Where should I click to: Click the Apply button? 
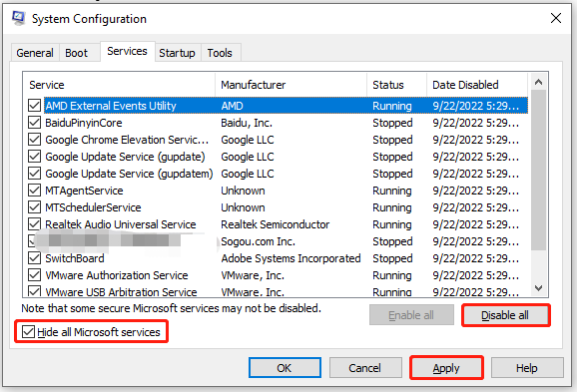coord(446,368)
